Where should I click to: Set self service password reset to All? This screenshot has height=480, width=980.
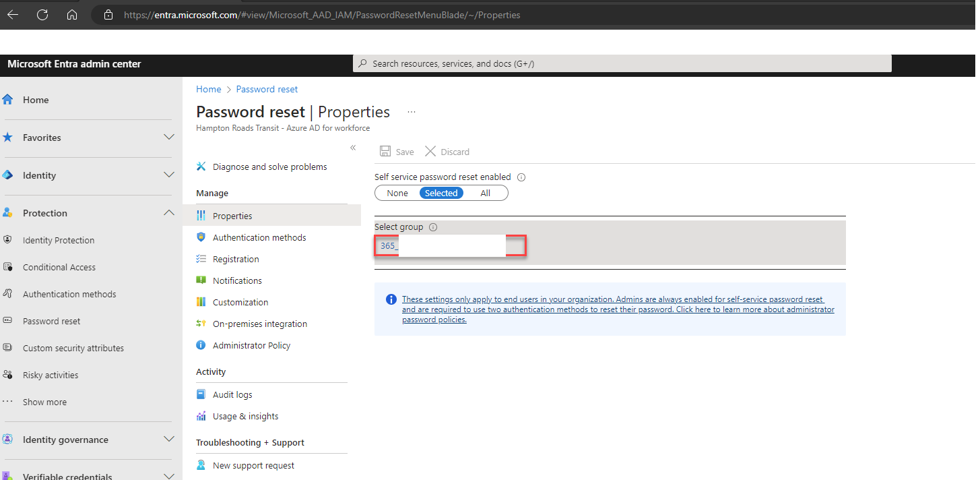pyautogui.click(x=485, y=193)
